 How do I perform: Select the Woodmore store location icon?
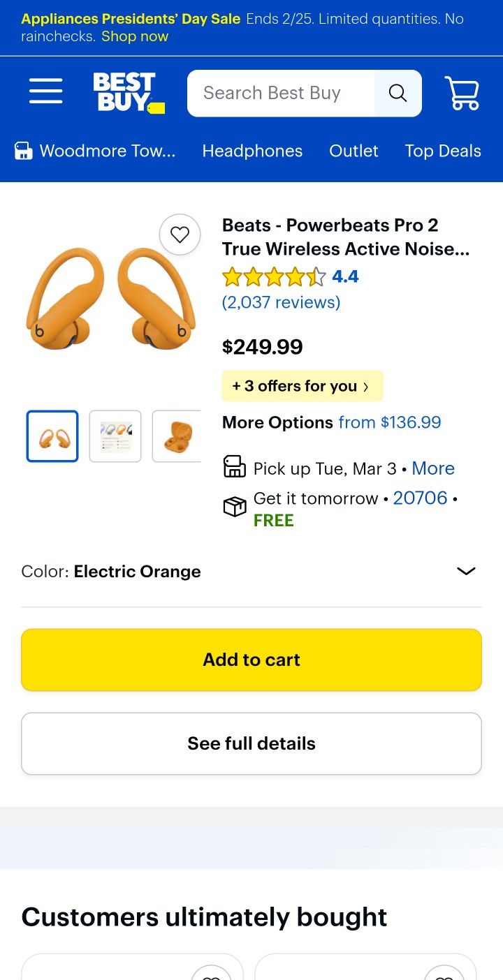tap(24, 151)
